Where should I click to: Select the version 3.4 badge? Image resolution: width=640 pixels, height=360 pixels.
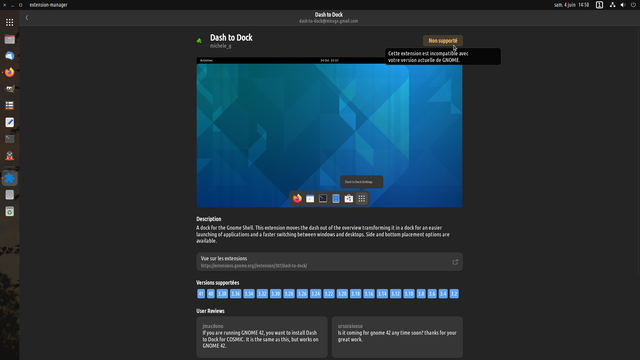[x=443, y=294]
